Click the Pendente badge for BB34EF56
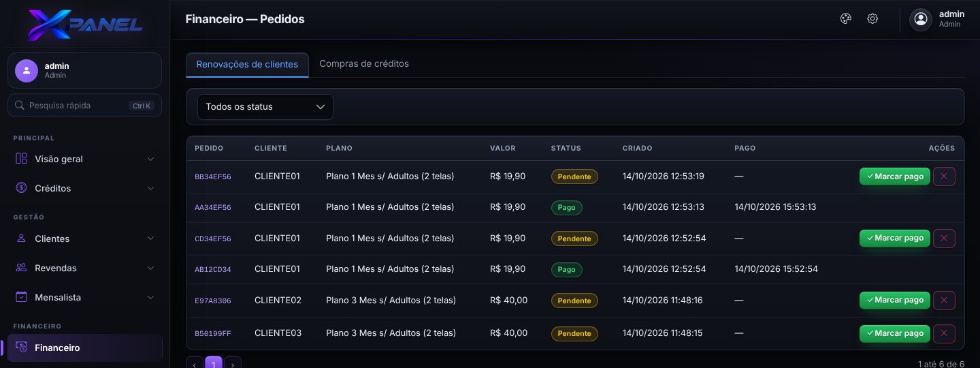 pyautogui.click(x=574, y=177)
